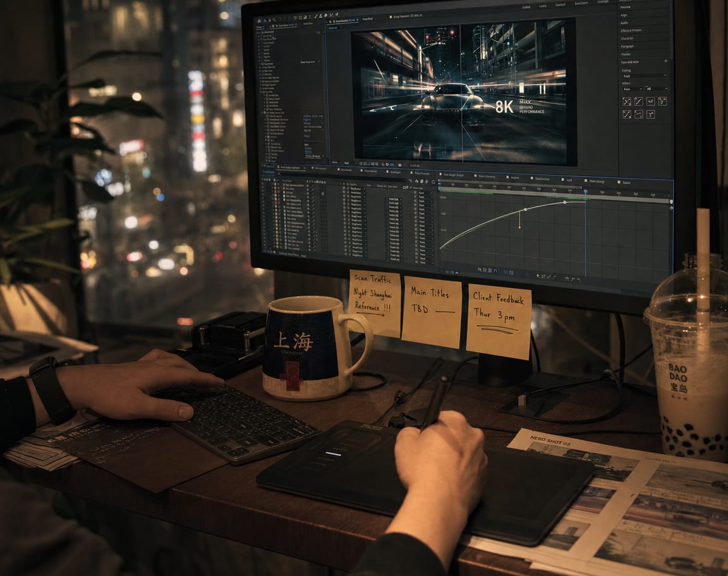Select the Hand tool in toolbar
The image size is (728, 576).
tap(270, 20)
